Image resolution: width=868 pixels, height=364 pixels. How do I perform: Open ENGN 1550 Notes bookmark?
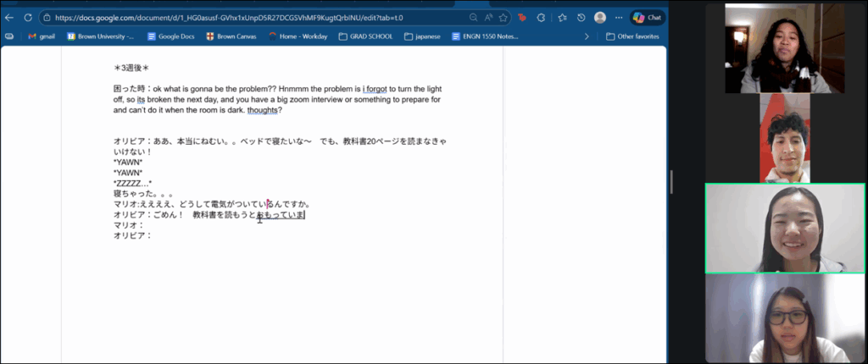click(487, 36)
